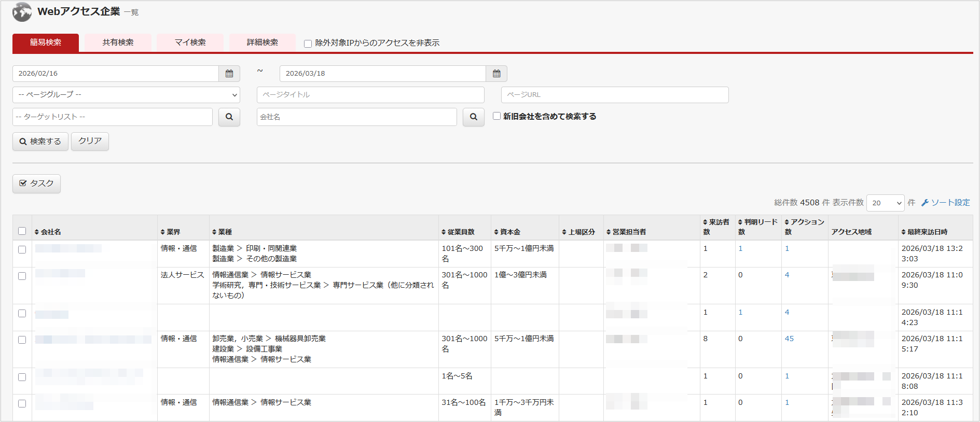
Task: Click the アクセス地域 column header
Action: [x=851, y=232]
